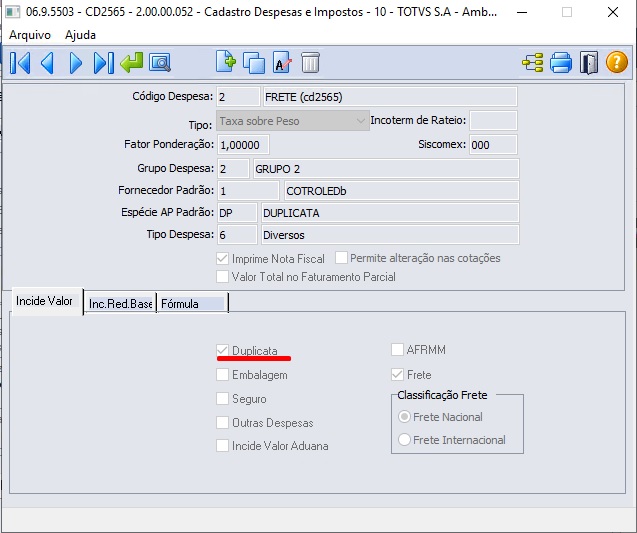The image size is (637, 533).
Task: Click the application icon in the title bar
Action: pos(12,12)
